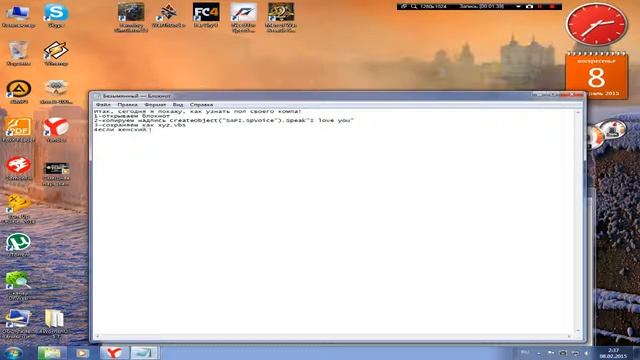Screen dimensions: 640x360
Task: Expand the recorder bar dropdown arrow
Action: 518,7
